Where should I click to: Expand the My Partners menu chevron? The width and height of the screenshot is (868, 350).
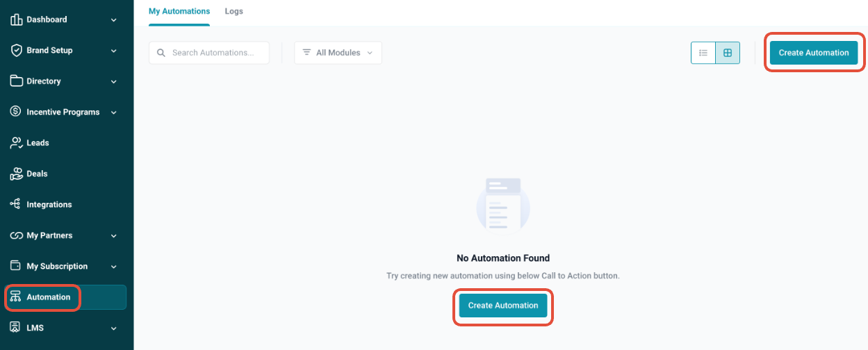(114, 236)
